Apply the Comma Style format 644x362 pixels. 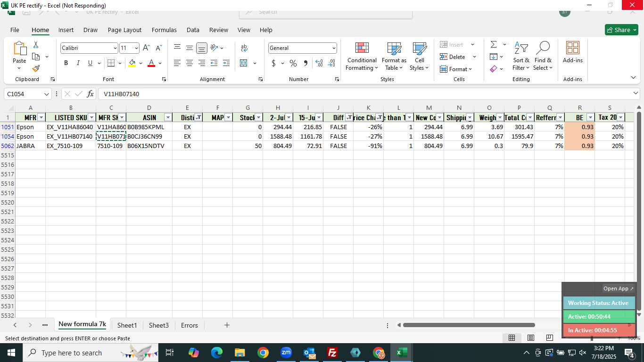(x=305, y=63)
